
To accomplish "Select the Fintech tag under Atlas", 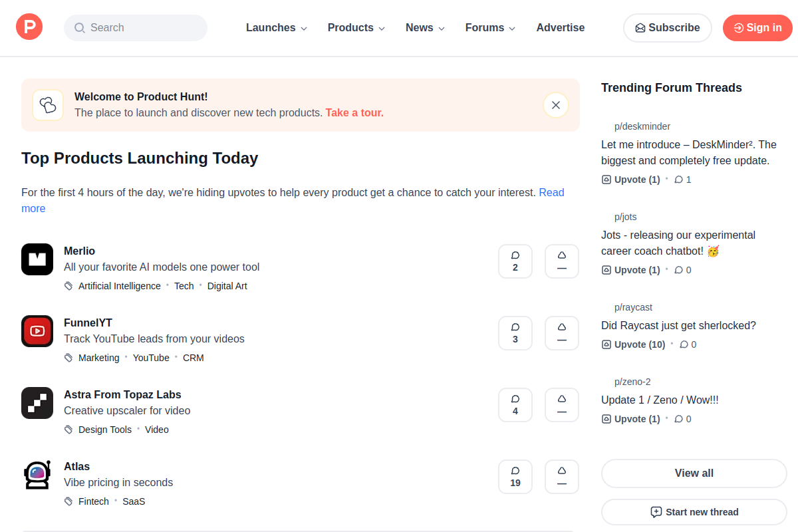I will tap(94, 501).
